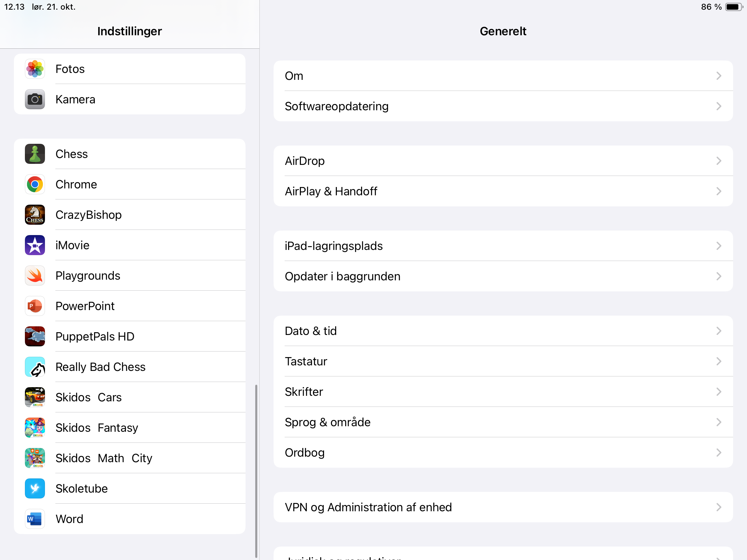The image size is (747, 560).
Task: Tap the iMovie star icon
Action: coord(35,245)
